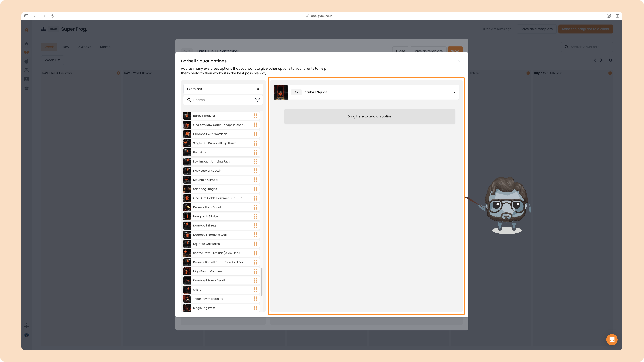Click the Barbell Squat thumbnail
The image size is (644, 362).
pyautogui.click(x=281, y=92)
